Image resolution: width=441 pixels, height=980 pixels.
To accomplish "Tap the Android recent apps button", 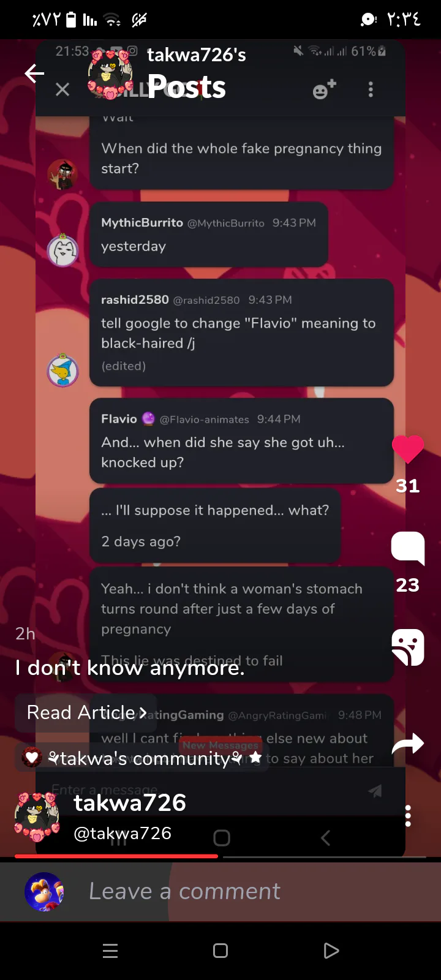I will point(110,951).
